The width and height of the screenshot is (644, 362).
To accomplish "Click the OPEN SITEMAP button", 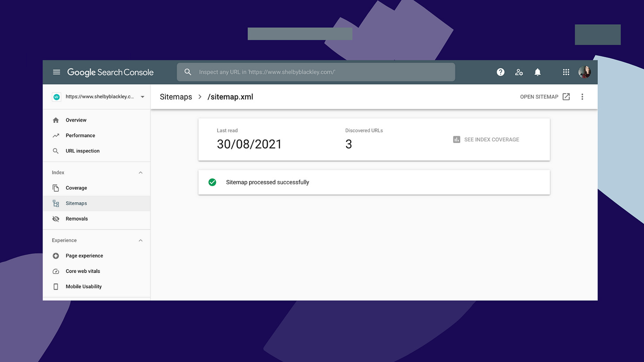I will (545, 97).
